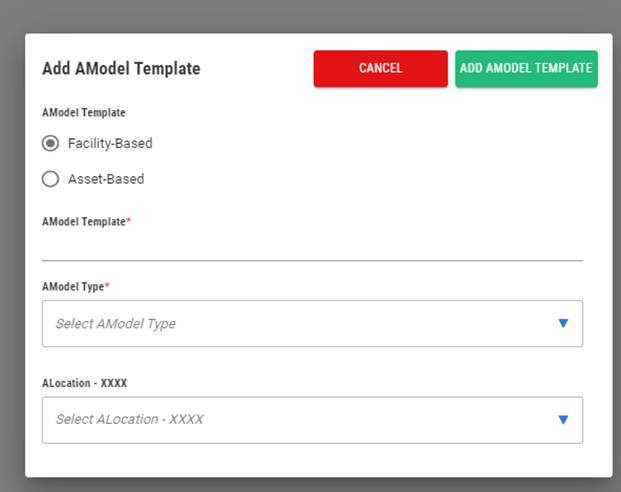Open the Select AModel Type combo box
This screenshot has width=621, height=492.
click(312, 323)
